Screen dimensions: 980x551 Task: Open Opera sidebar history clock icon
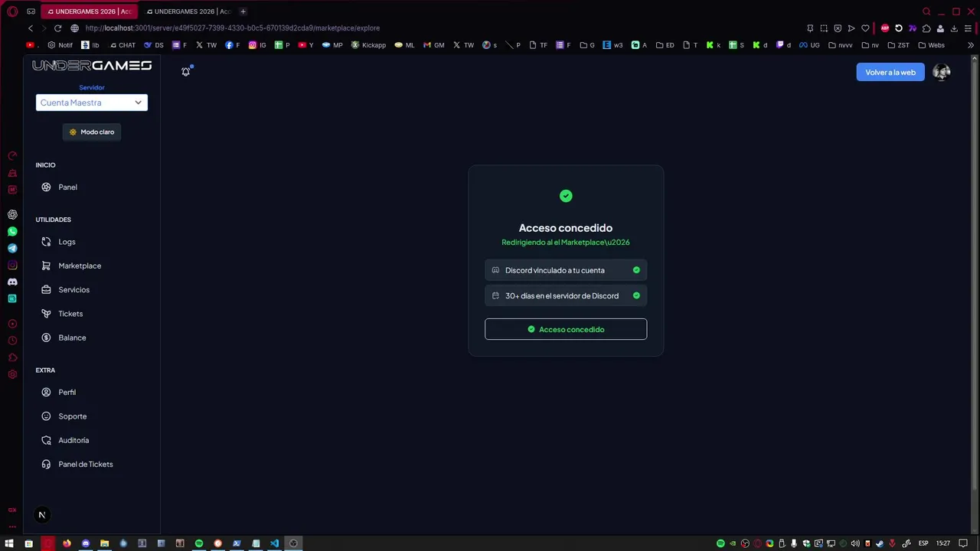pyautogui.click(x=12, y=341)
